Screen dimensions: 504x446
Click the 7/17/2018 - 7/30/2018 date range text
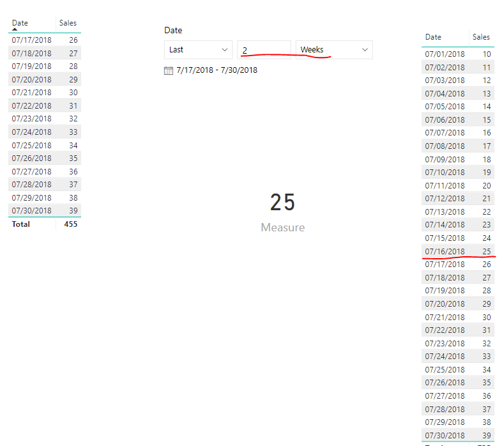coord(217,70)
